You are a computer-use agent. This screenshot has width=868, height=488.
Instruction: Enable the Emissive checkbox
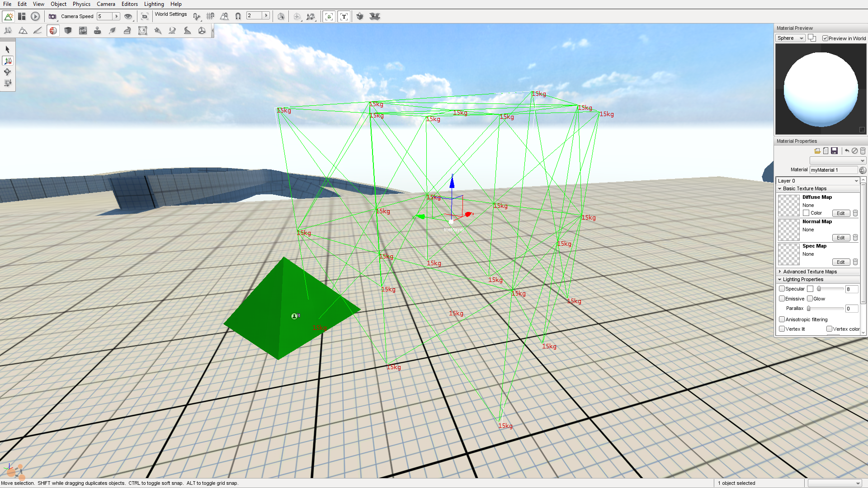782,299
